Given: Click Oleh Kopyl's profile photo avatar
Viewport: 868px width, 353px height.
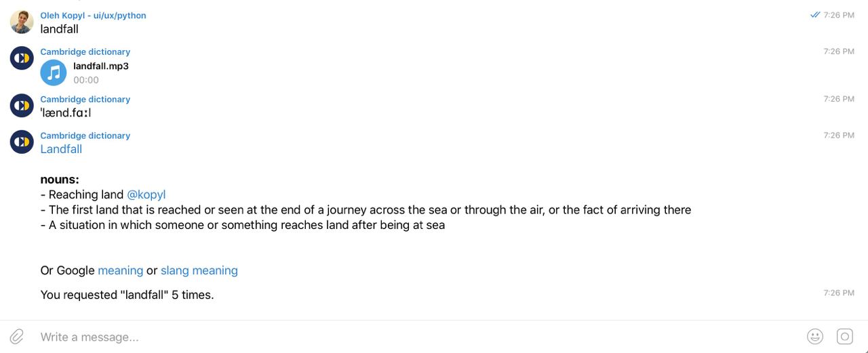Looking at the screenshot, I should 22,22.
